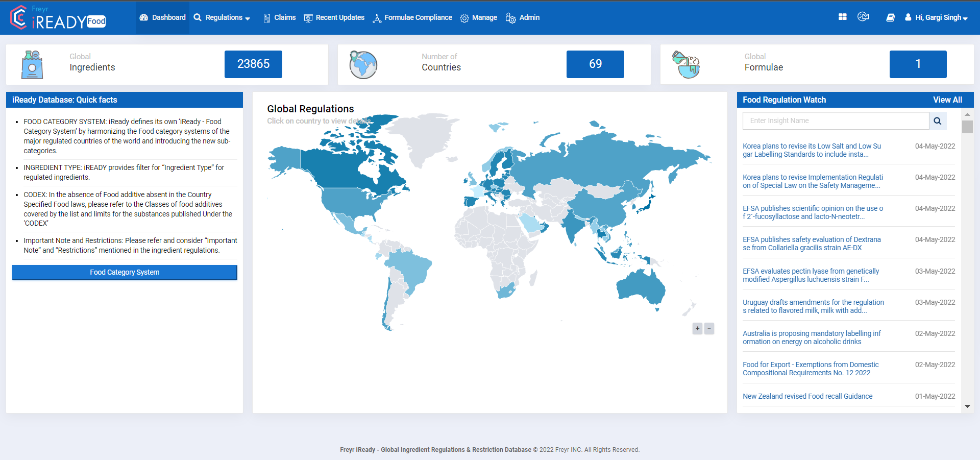Click the search magnifier in Food Regulation Watch

937,121
